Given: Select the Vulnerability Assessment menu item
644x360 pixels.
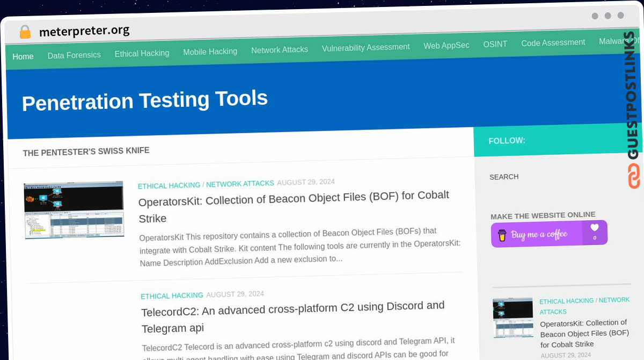Looking at the screenshot, I should [365, 47].
